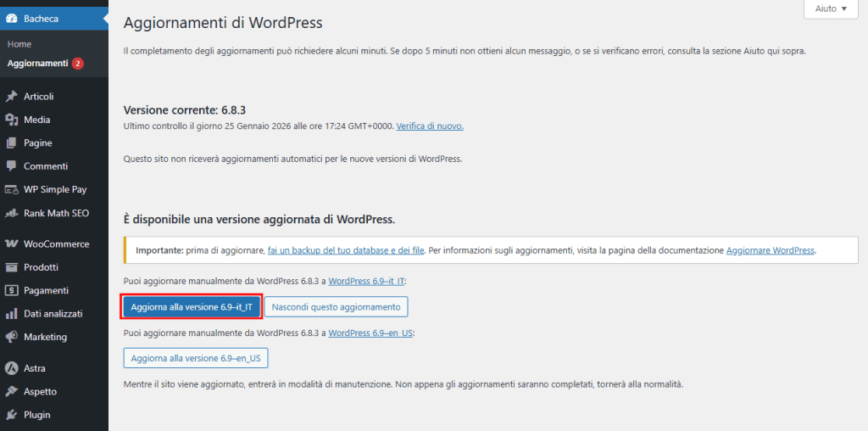Open the WP Simple Pay menu
This screenshot has height=431, width=868.
tap(54, 189)
